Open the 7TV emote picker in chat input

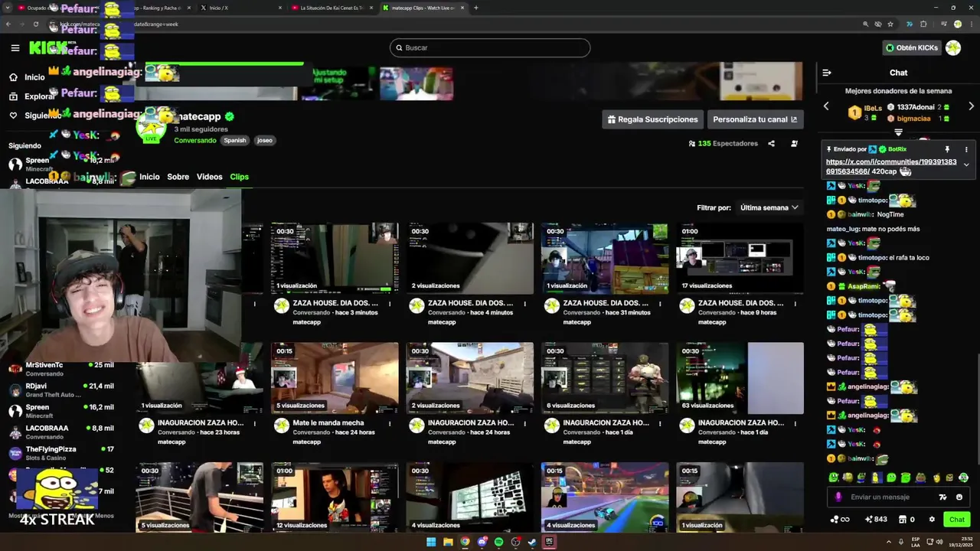coord(942,497)
